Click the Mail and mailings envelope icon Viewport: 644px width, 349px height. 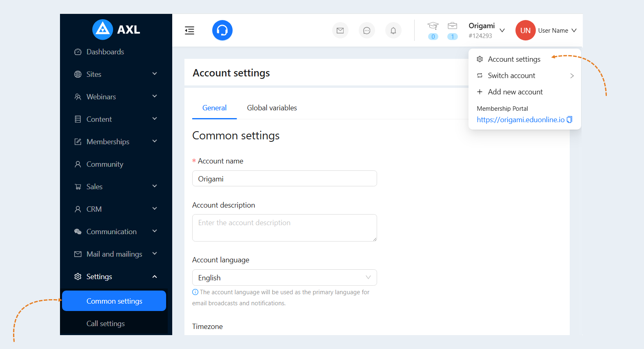pos(78,254)
